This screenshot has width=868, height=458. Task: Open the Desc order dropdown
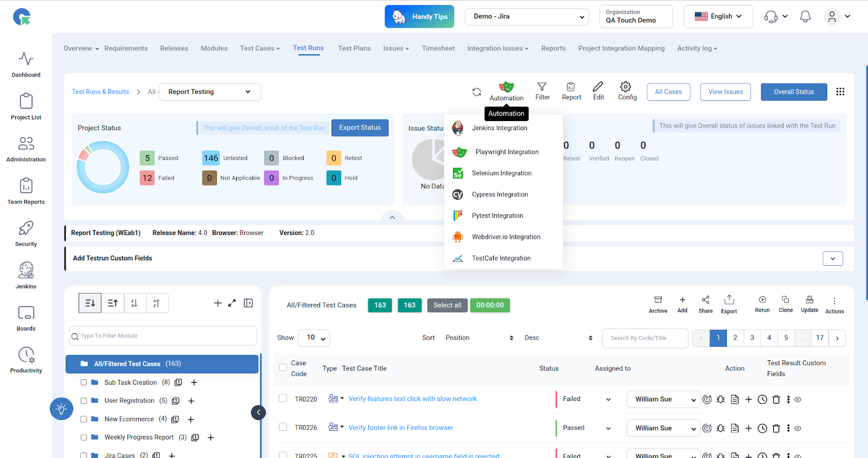point(558,338)
